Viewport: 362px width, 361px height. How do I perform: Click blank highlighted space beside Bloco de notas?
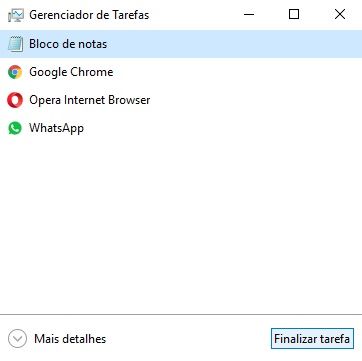pos(233,44)
